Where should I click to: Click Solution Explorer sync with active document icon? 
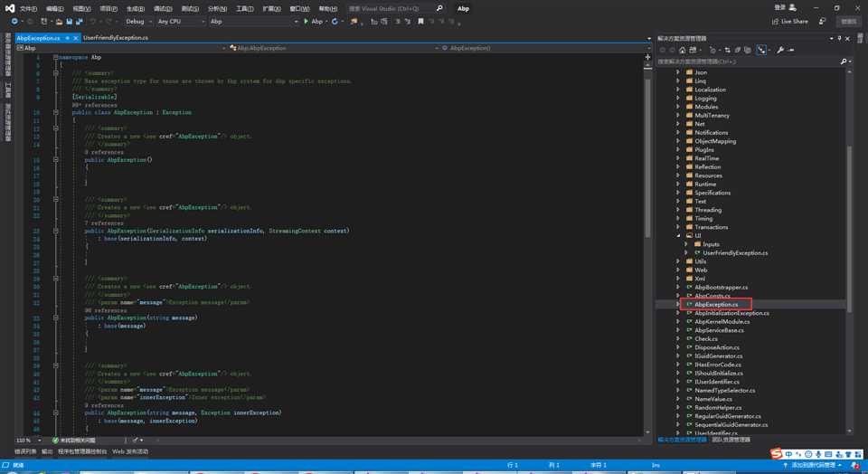(x=727, y=50)
